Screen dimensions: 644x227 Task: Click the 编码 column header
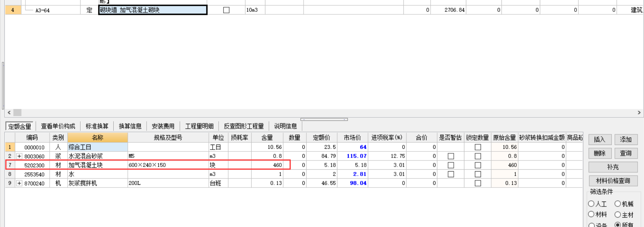pyautogui.click(x=32, y=137)
